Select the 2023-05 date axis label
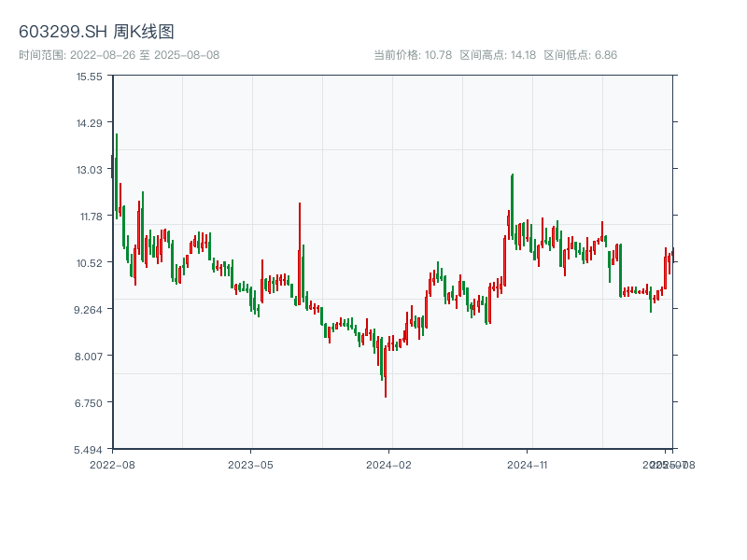Image resolution: width=747 pixels, height=560 pixels. pyautogui.click(x=250, y=464)
